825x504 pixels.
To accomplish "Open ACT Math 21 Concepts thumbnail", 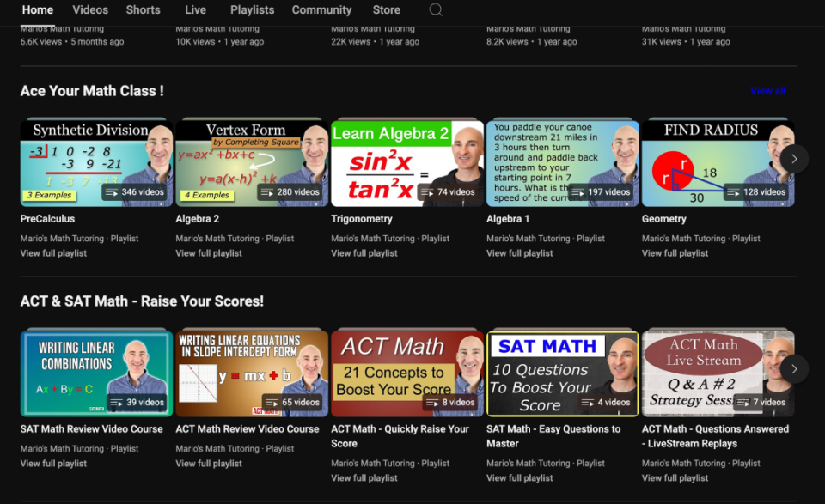I will pos(407,373).
